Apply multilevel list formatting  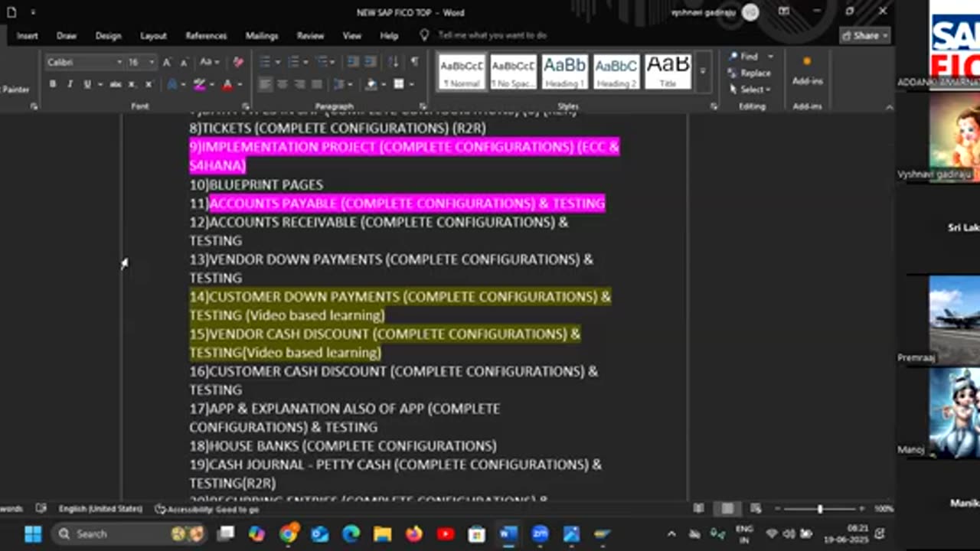pos(322,62)
